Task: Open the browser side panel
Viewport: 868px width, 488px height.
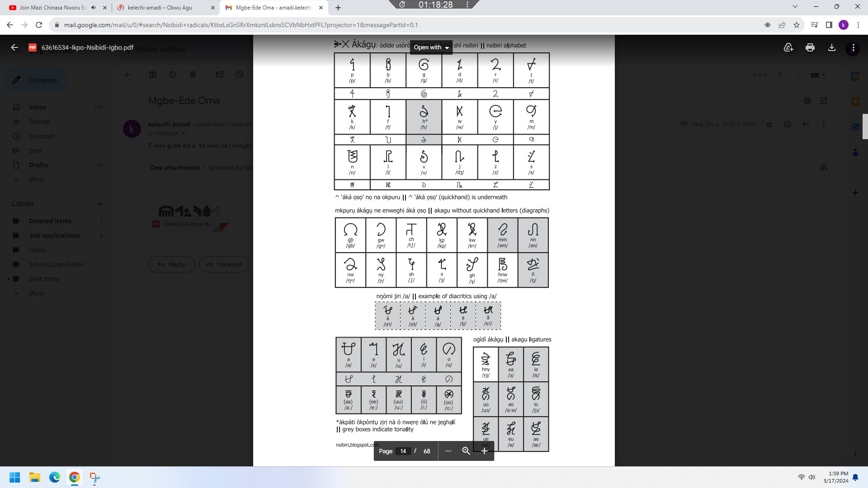Action: (829, 25)
